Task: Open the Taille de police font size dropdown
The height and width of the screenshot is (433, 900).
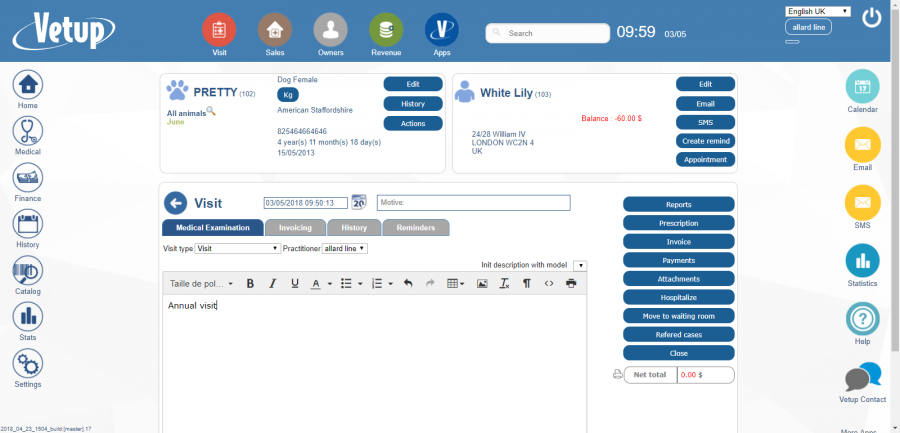Action: click(201, 283)
